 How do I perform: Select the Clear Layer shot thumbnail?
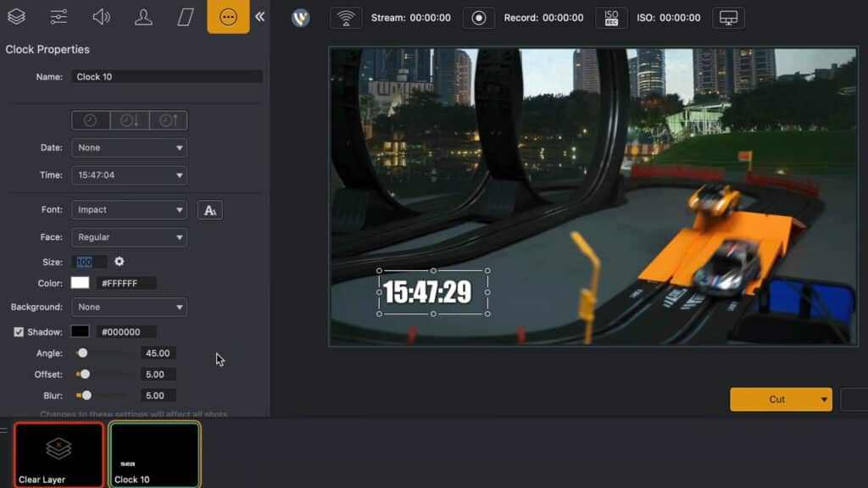click(58, 455)
